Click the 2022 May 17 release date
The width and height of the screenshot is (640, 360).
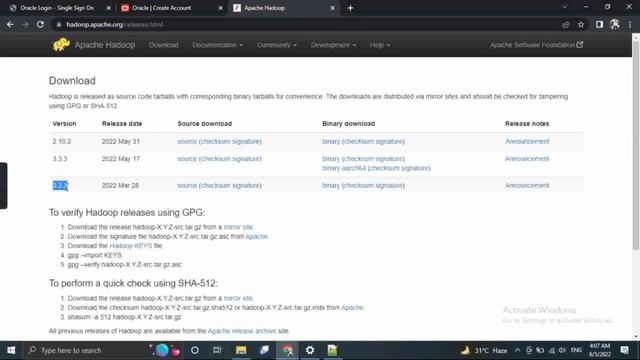[x=121, y=159]
